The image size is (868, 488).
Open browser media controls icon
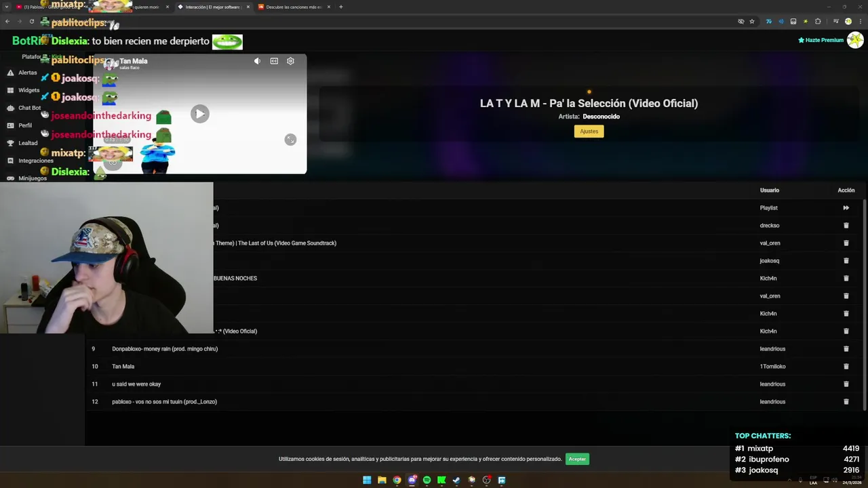pyautogui.click(x=835, y=21)
